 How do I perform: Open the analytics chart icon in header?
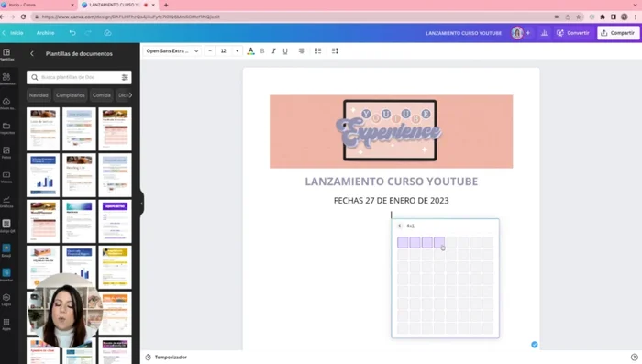[544, 33]
